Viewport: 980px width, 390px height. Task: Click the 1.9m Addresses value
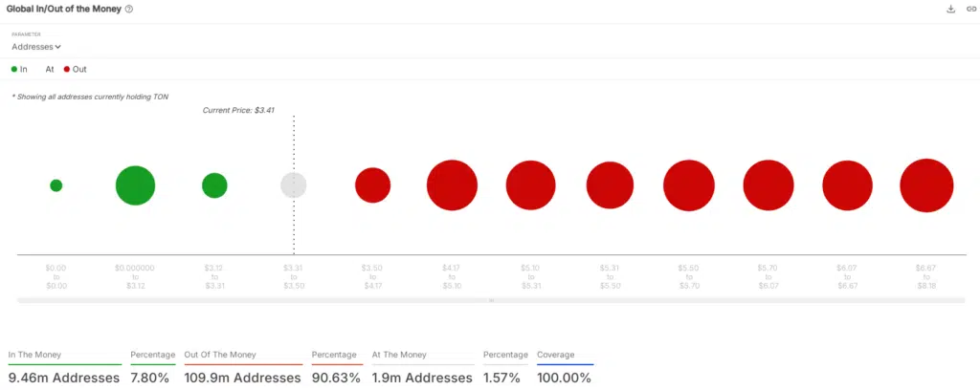[x=422, y=378]
